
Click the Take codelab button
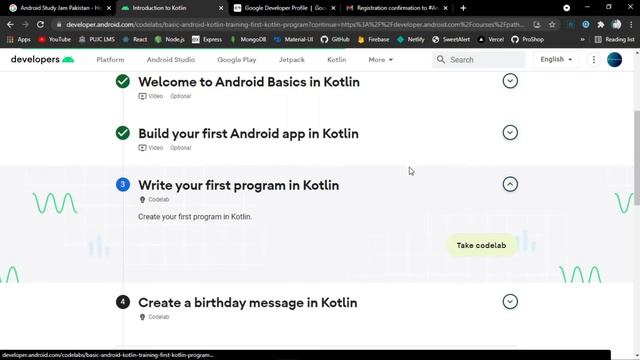[x=481, y=245]
